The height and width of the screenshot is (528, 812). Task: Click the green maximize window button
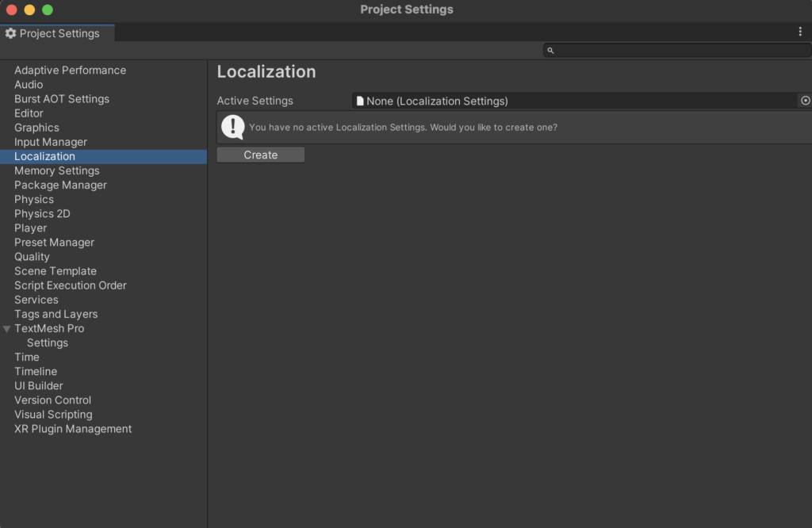coord(48,10)
